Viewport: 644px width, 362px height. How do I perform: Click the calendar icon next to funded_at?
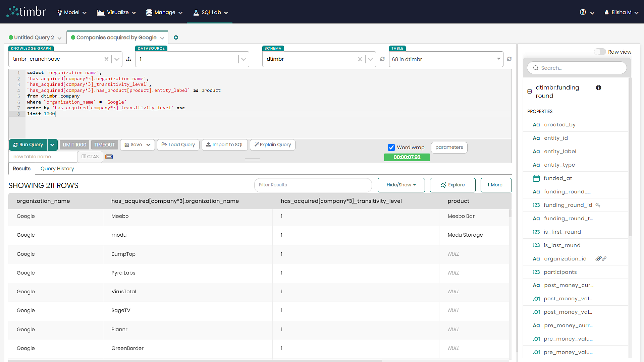click(536, 178)
